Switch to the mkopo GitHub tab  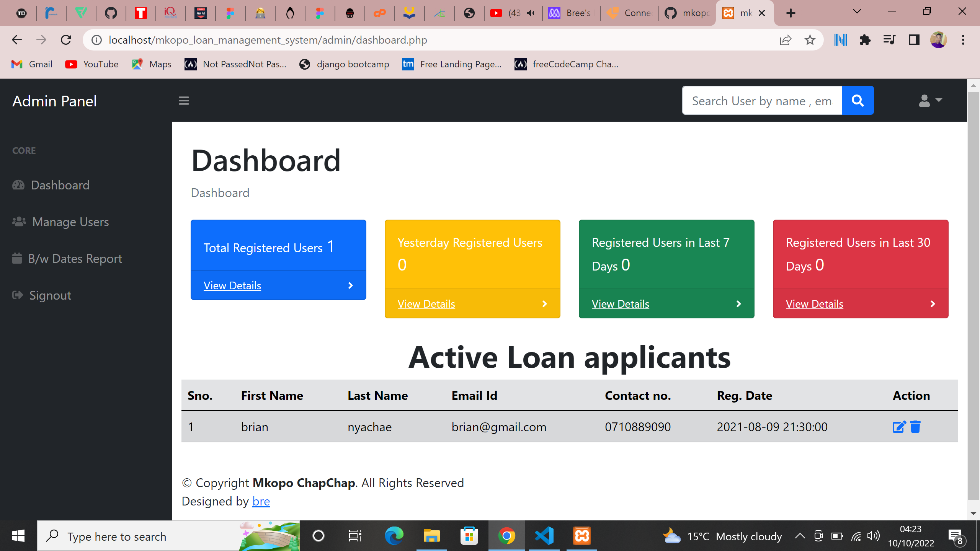686,13
